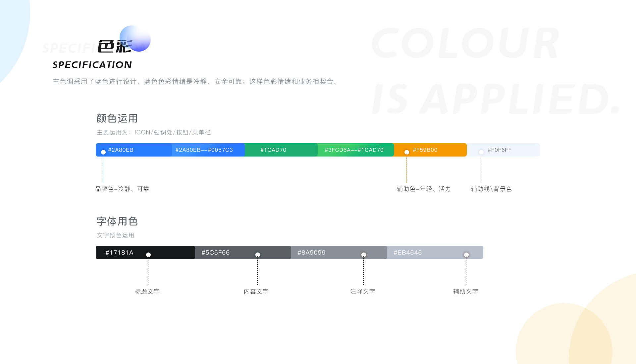The image size is (636, 364).
Task: Click the bold SPECIFICATION title
Action: [x=92, y=65]
